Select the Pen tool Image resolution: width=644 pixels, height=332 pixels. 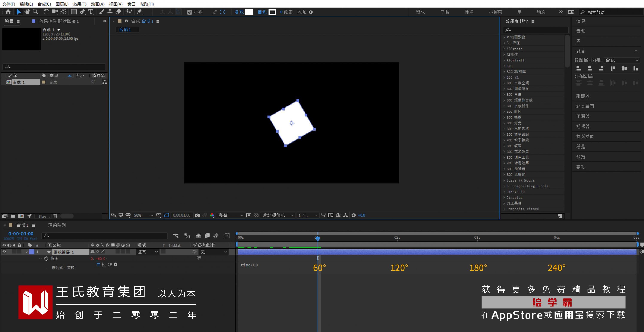point(82,12)
